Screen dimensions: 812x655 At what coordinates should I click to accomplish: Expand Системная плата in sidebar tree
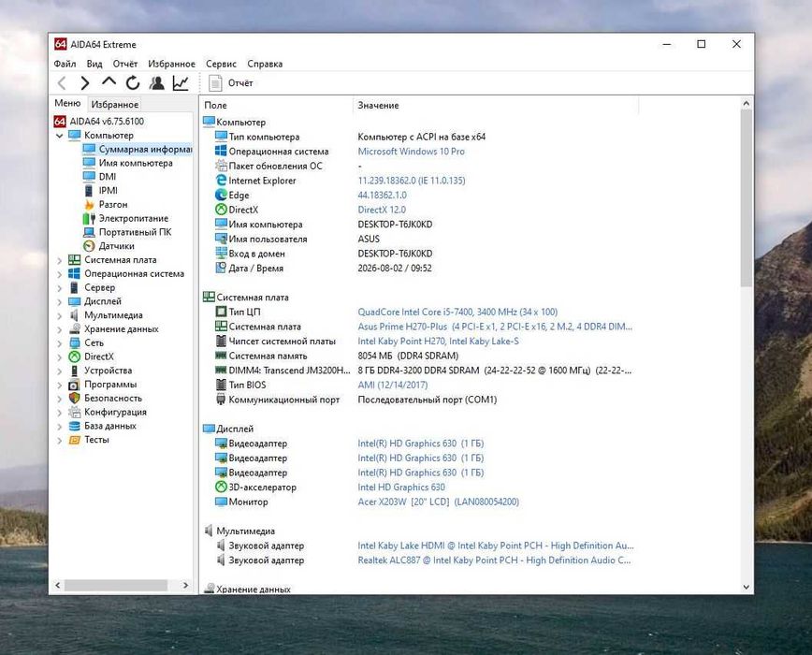click(59, 260)
